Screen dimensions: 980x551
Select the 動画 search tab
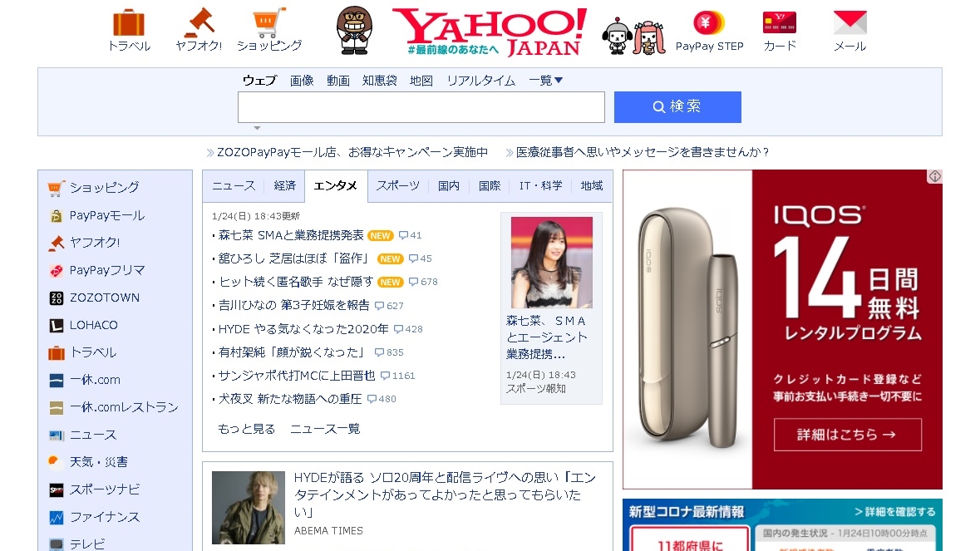pos(338,81)
